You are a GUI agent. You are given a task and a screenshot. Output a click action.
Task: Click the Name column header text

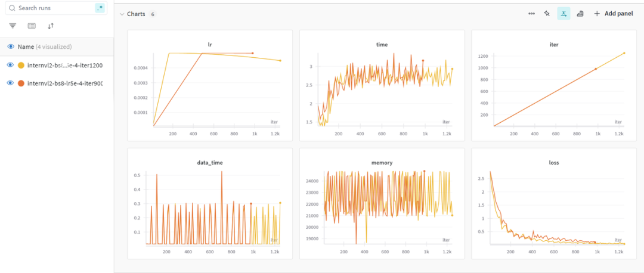point(26,47)
